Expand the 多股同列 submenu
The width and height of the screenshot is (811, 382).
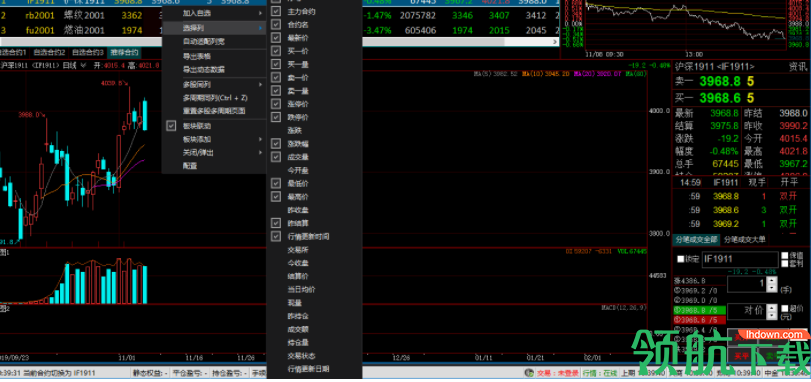214,84
